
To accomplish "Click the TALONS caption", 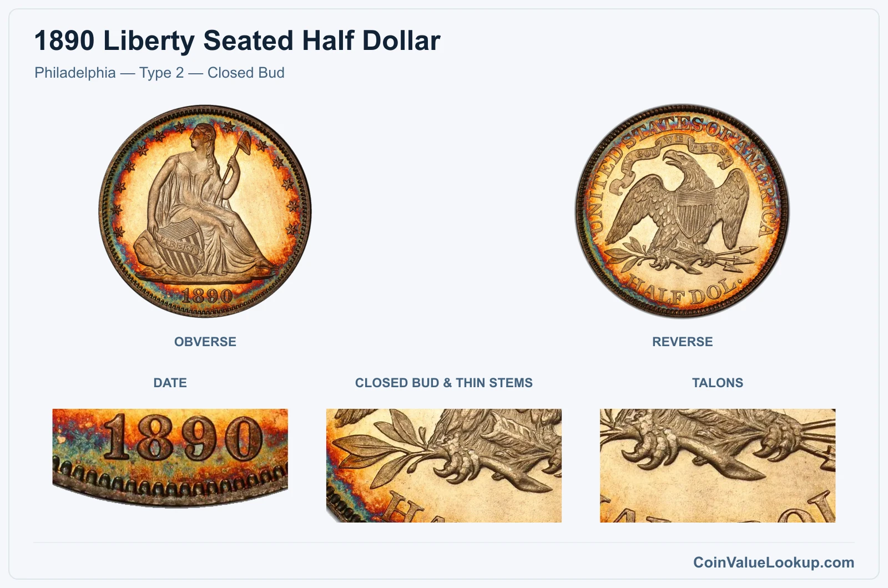I will pyautogui.click(x=718, y=383).
